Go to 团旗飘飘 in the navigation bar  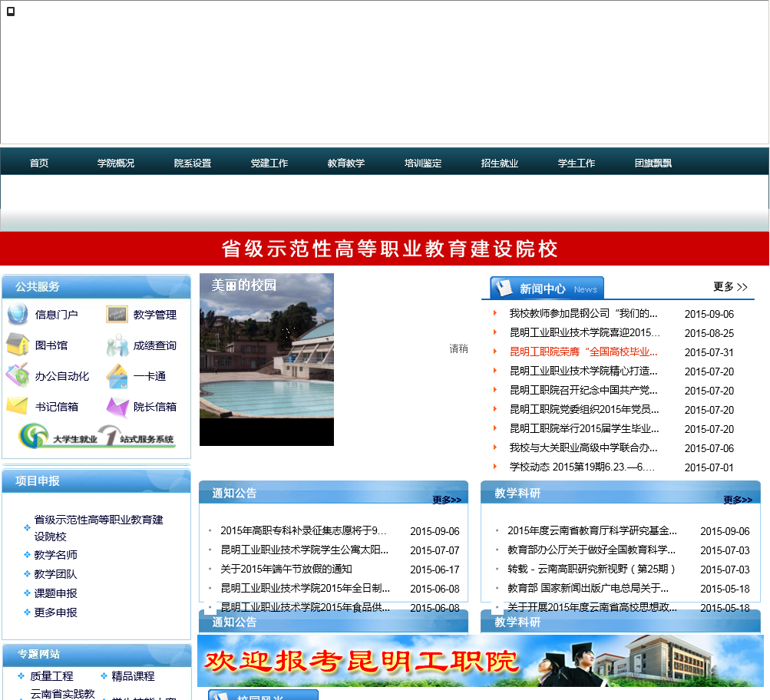coord(653,163)
